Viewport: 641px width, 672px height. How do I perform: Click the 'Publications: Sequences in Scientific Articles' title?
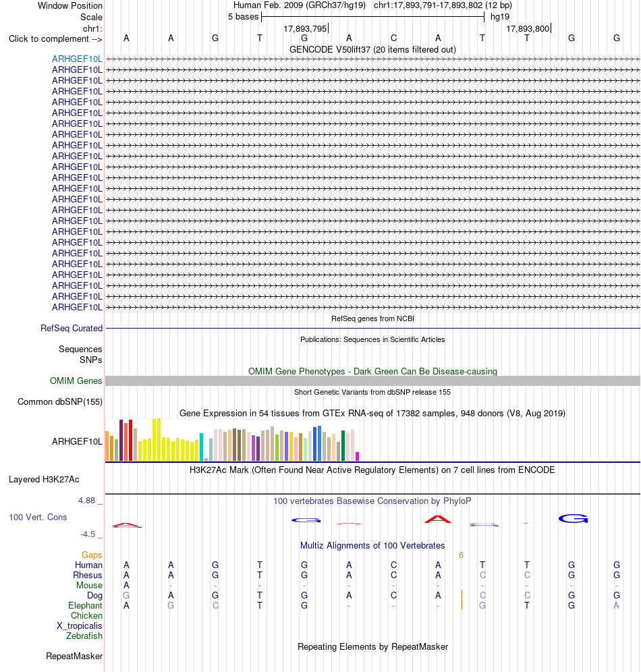point(372,340)
